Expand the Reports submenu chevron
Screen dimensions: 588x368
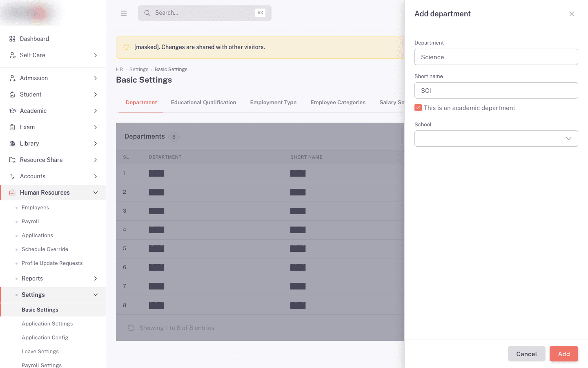(x=96, y=278)
